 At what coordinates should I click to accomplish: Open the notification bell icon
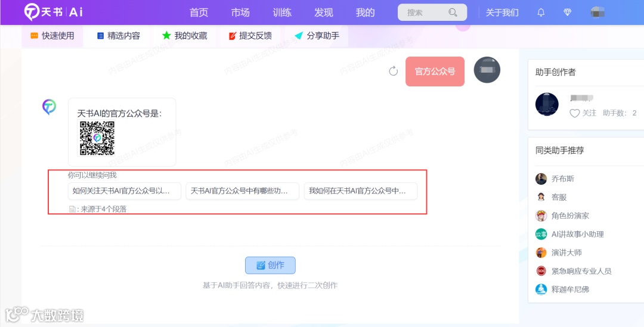[541, 13]
